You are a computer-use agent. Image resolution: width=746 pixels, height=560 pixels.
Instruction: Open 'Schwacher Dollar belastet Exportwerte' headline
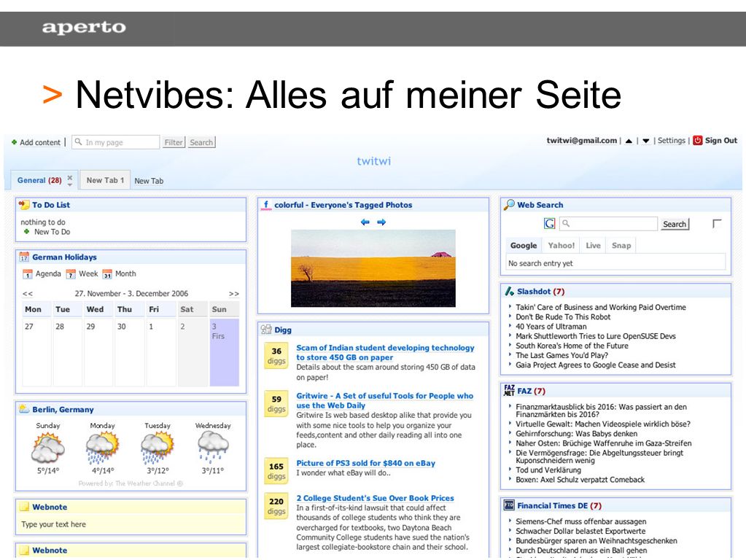(x=580, y=531)
